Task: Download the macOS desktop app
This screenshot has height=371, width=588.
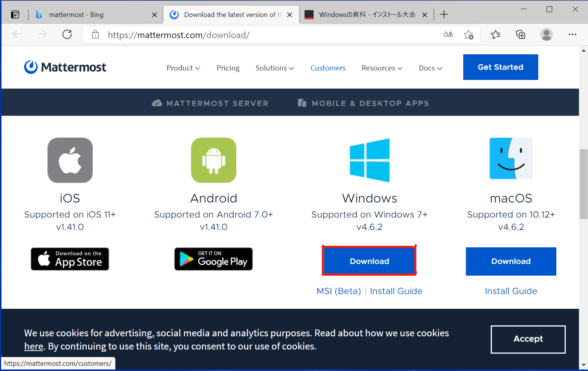Action: pos(511,261)
